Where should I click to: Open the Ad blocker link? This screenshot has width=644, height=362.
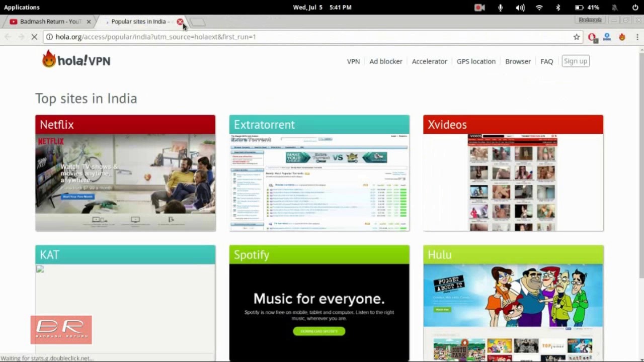386,61
